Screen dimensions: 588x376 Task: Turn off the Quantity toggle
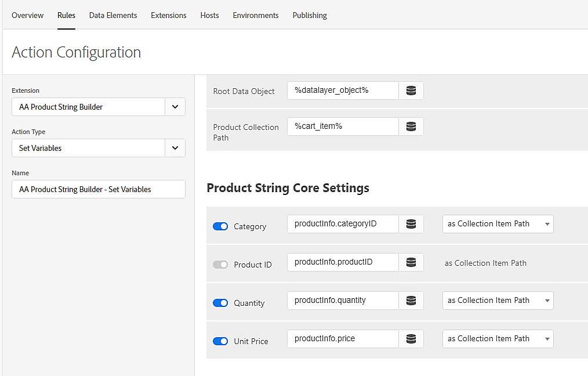coord(220,303)
